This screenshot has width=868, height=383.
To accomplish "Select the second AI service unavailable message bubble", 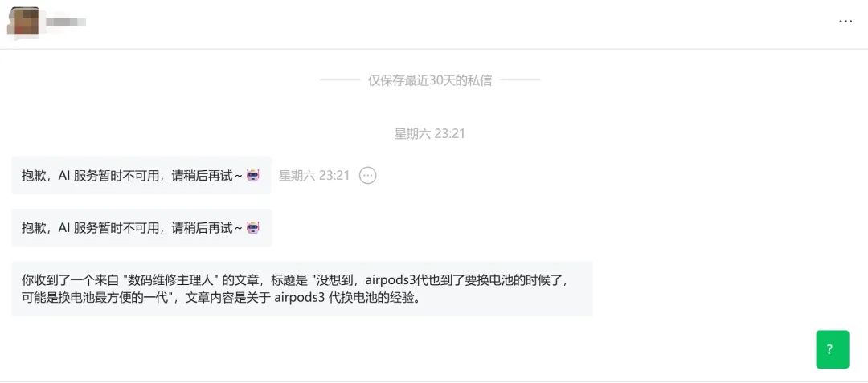I will 141,228.
